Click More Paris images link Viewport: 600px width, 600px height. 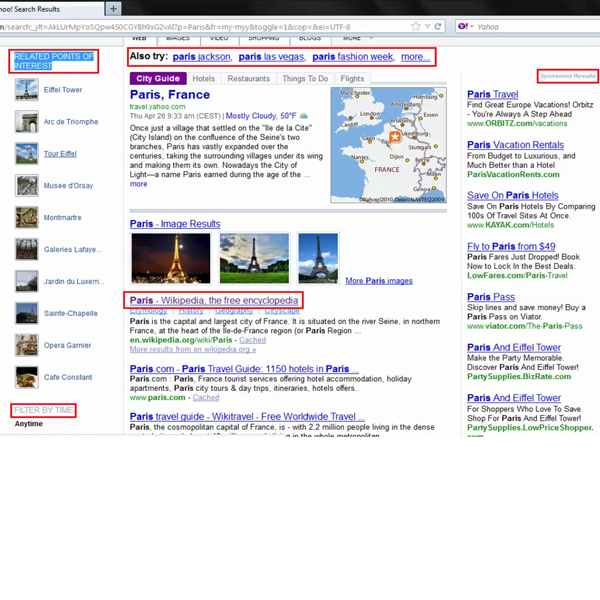379,281
